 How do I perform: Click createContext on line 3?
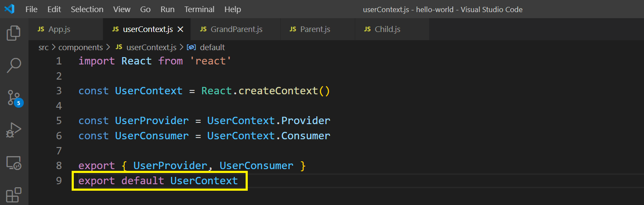[278, 91]
